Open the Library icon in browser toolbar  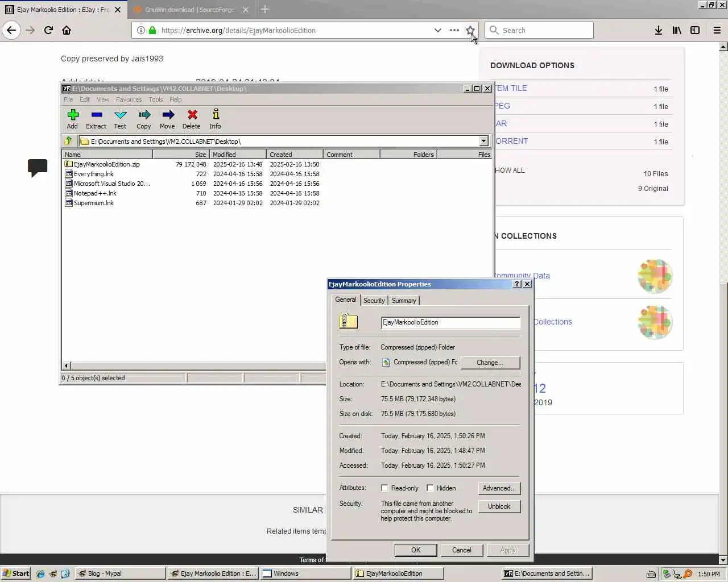point(677,30)
